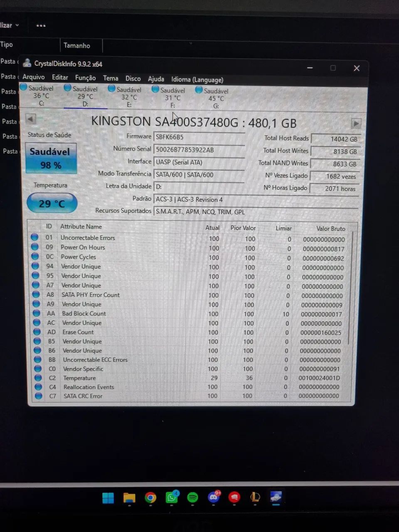Click the Número Serial field
This screenshot has height=532, width=399.
[x=199, y=150]
